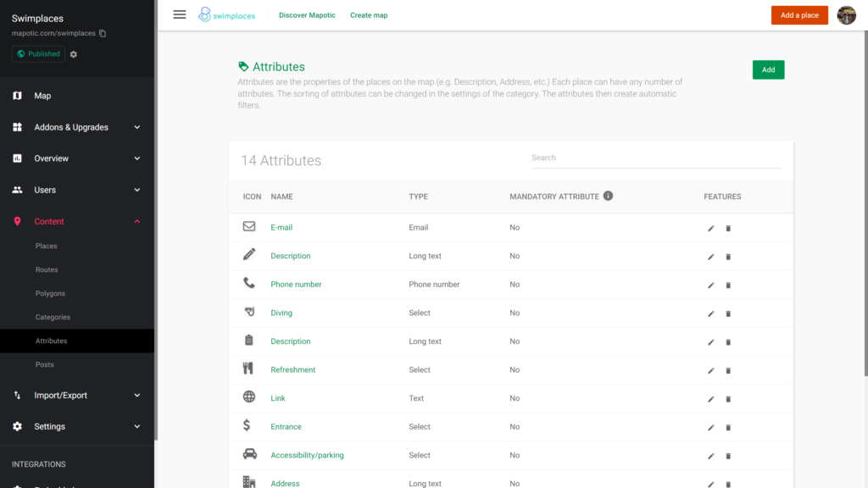The image size is (868, 488).
Task: Expand the Settings section
Action: coord(77,427)
